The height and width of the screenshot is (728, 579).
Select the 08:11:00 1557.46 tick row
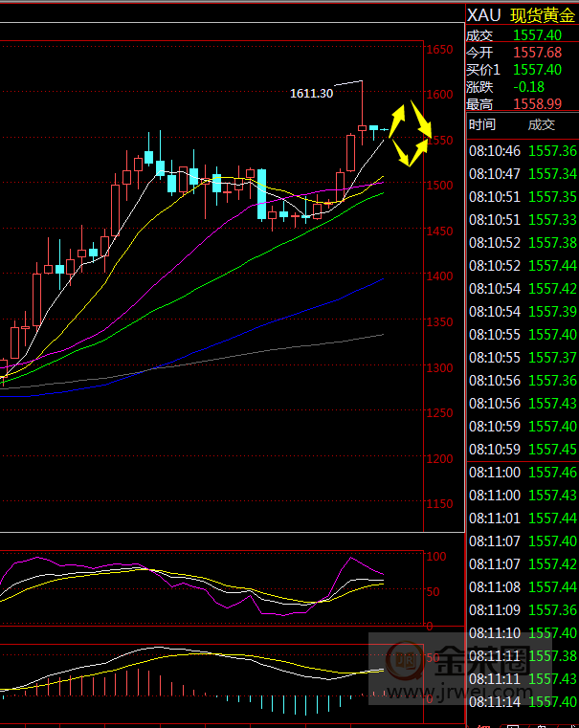523,472
